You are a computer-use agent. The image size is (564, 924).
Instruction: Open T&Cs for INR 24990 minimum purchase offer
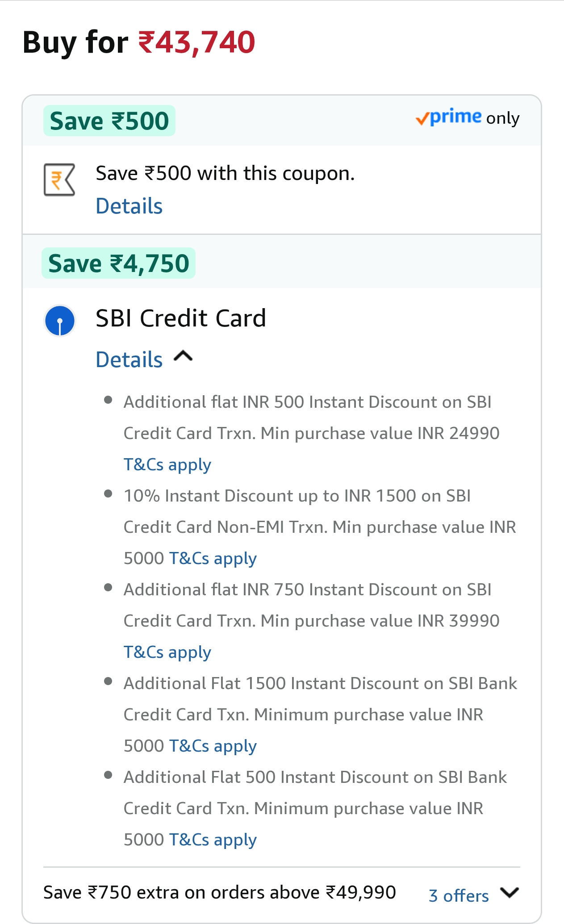(x=167, y=465)
